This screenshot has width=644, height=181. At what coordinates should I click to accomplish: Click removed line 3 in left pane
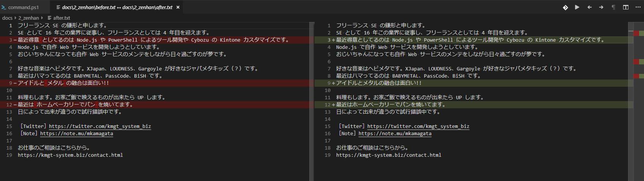coord(153,40)
